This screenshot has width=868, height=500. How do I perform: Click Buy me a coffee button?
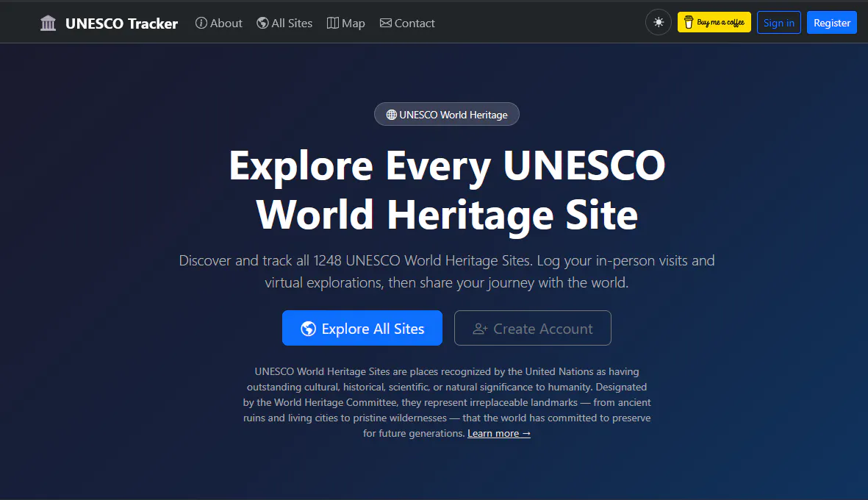pyautogui.click(x=714, y=23)
